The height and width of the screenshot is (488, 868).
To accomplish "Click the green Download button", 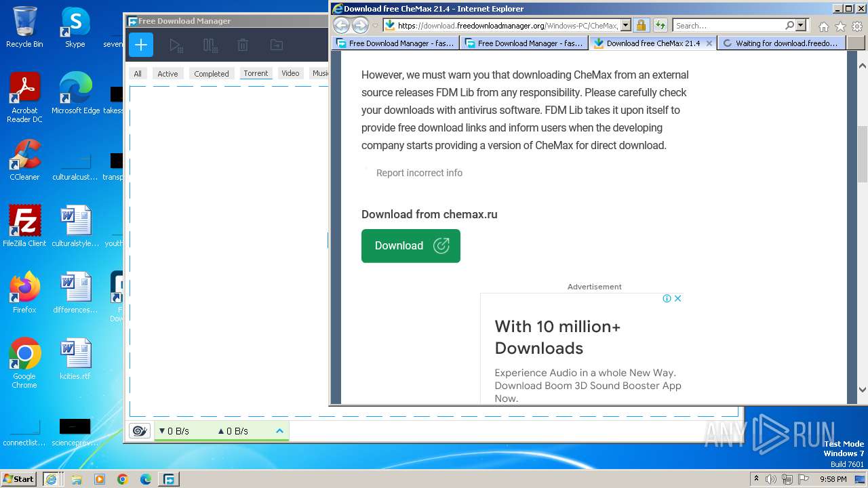I will click(x=411, y=245).
